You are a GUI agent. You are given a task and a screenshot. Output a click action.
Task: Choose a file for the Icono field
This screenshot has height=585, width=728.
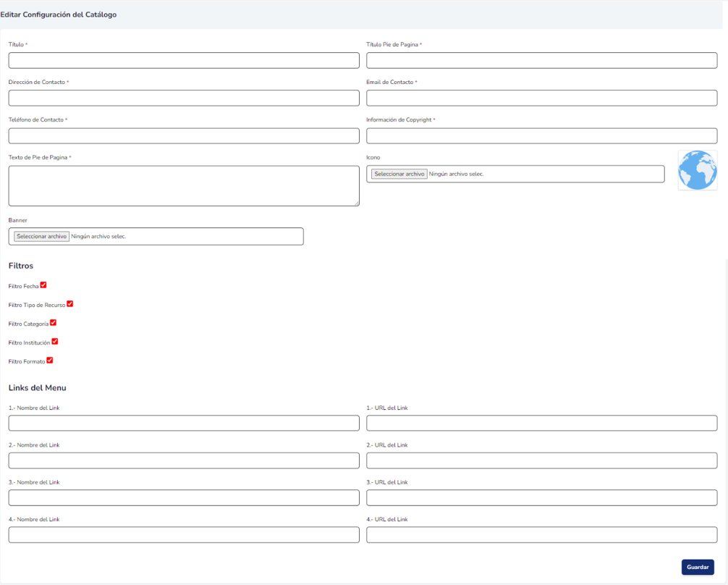pyautogui.click(x=399, y=174)
